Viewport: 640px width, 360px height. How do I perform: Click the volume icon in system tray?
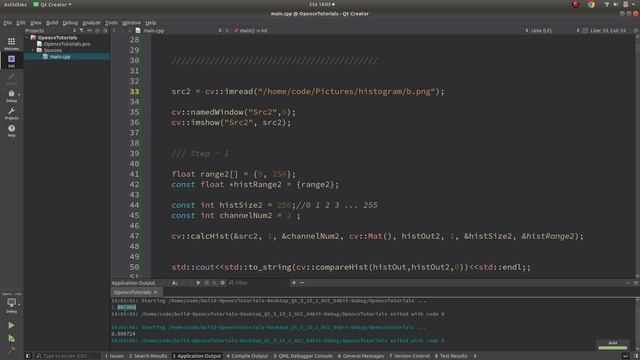616,4
